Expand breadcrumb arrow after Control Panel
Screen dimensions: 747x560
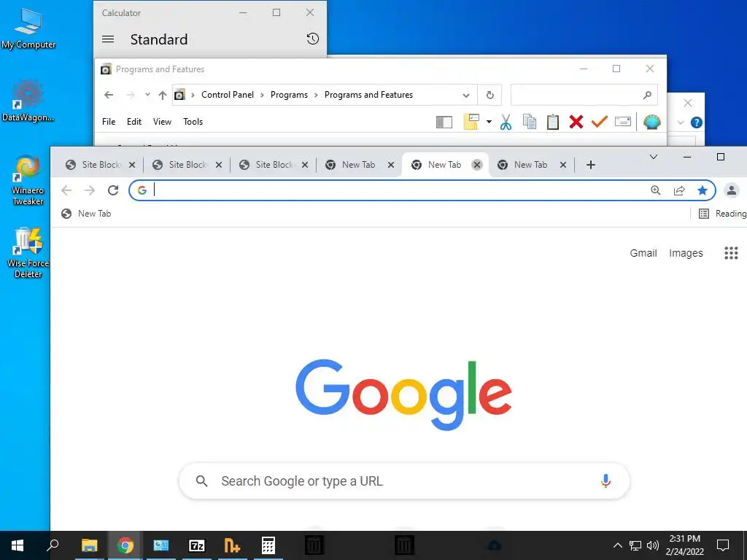[262, 96]
